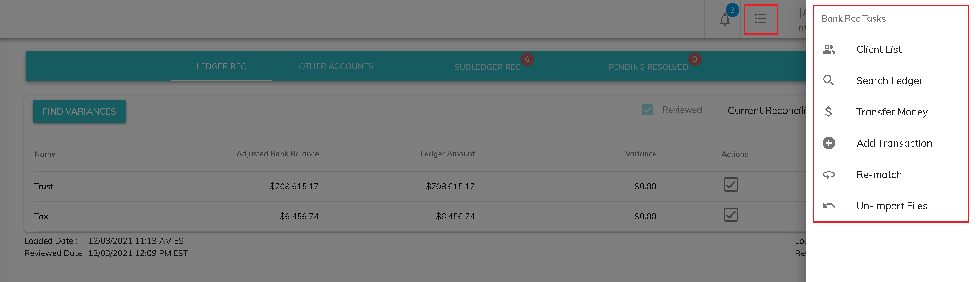Click the Find Variances button
Screen dimensions: 980x282
tap(79, 111)
